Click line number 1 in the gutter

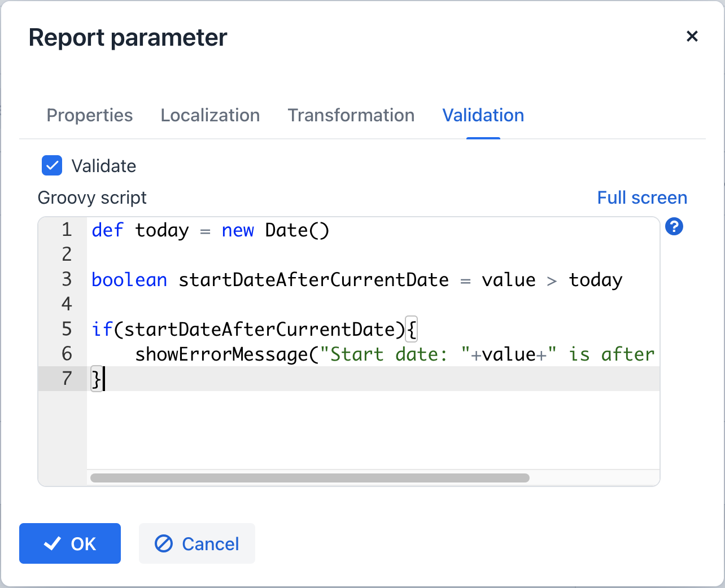point(67,230)
